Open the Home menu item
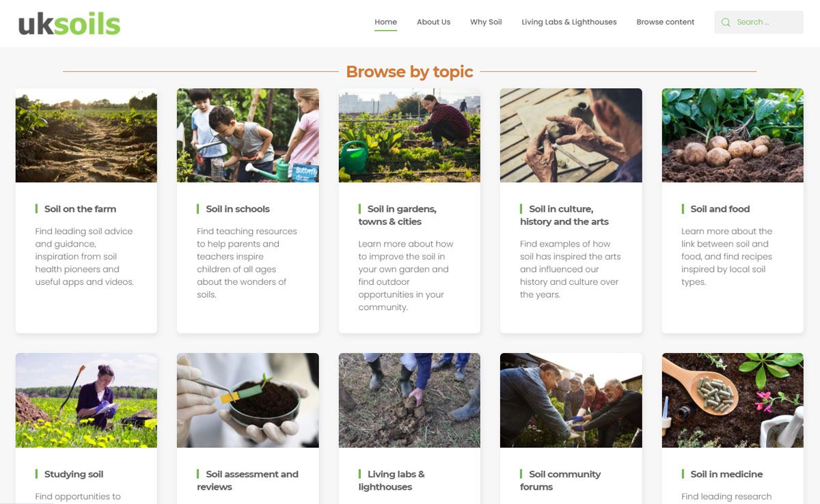Image resolution: width=820 pixels, height=504 pixels. point(385,22)
